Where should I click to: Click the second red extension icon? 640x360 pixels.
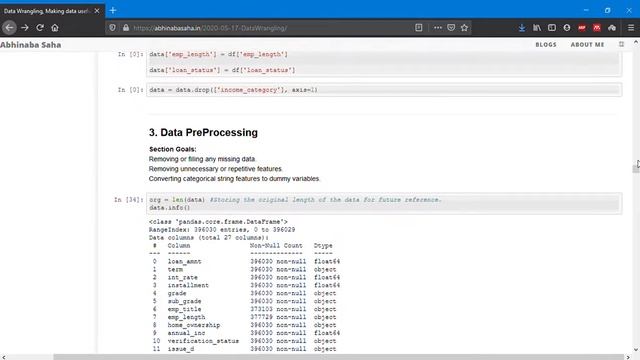(597, 28)
